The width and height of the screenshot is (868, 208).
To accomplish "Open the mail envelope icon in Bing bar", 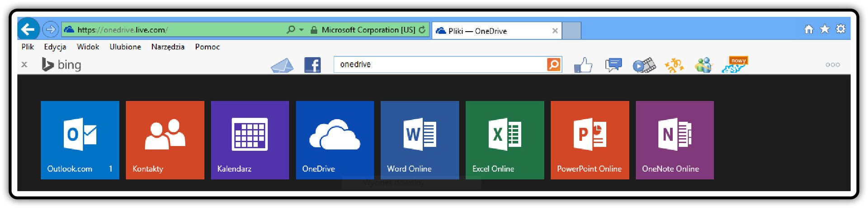I will click(x=282, y=65).
